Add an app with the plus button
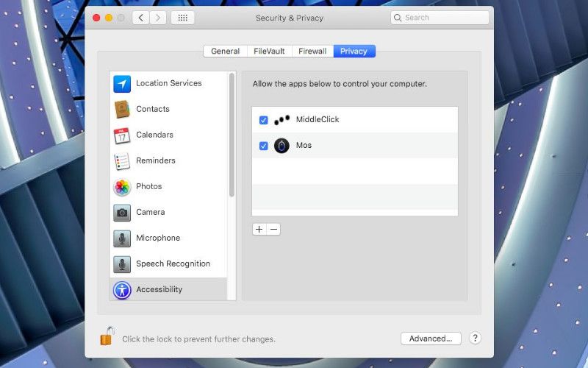588x368 pixels. pos(259,229)
